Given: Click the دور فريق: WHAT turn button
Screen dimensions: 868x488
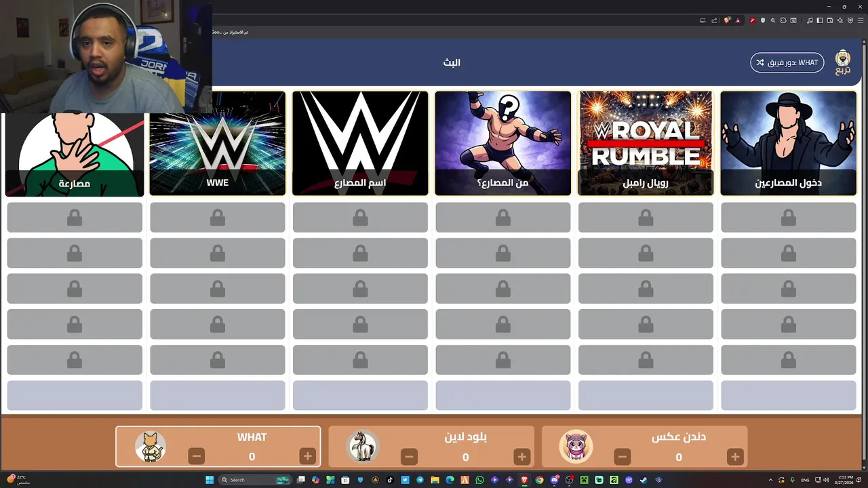Looking at the screenshot, I should pos(787,62).
